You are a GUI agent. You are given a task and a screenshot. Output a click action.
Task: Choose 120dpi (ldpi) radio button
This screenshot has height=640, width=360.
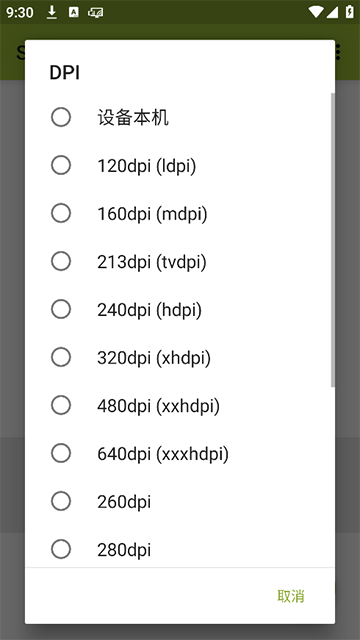[x=180, y=166]
